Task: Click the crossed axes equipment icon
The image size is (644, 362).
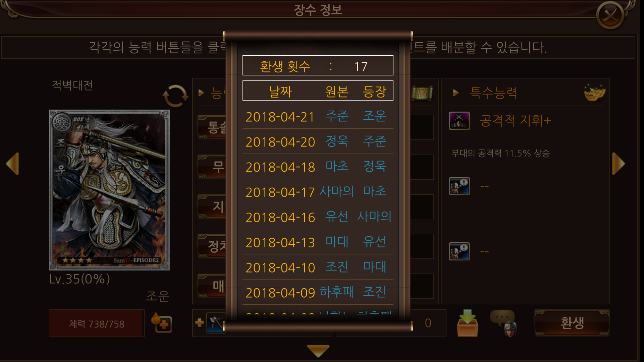Action: (215, 323)
